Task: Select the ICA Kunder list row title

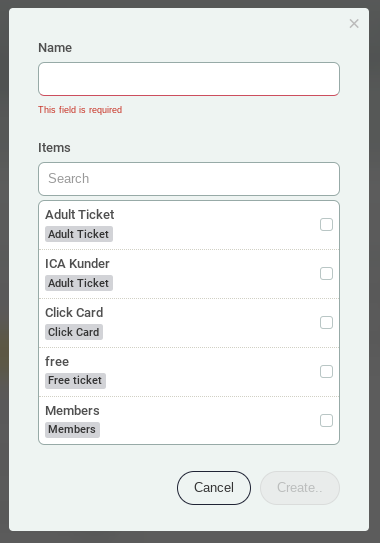Action: click(x=77, y=264)
